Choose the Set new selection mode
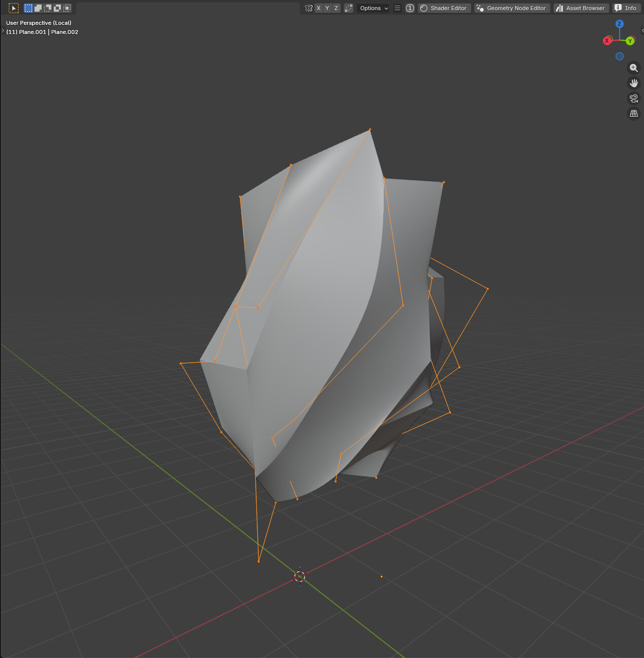Image resolution: width=644 pixels, height=658 pixels. [x=28, y=8]
